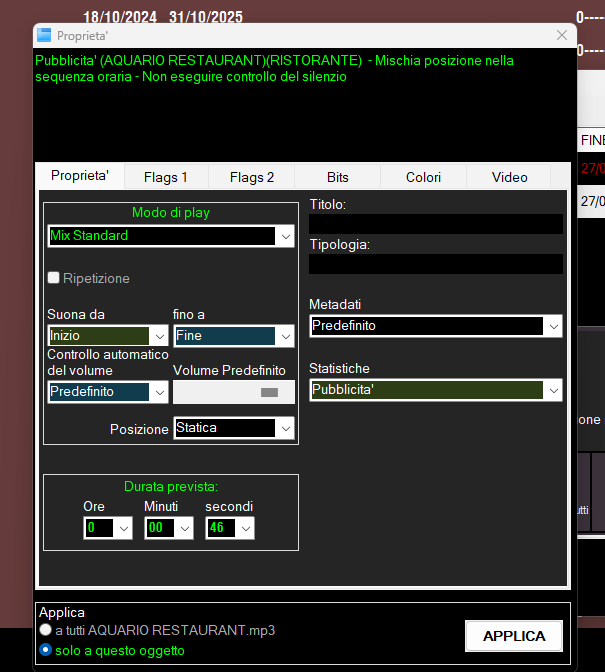Expand the Metadati dropdown
The image size is (605, 672).
[553, 326]
